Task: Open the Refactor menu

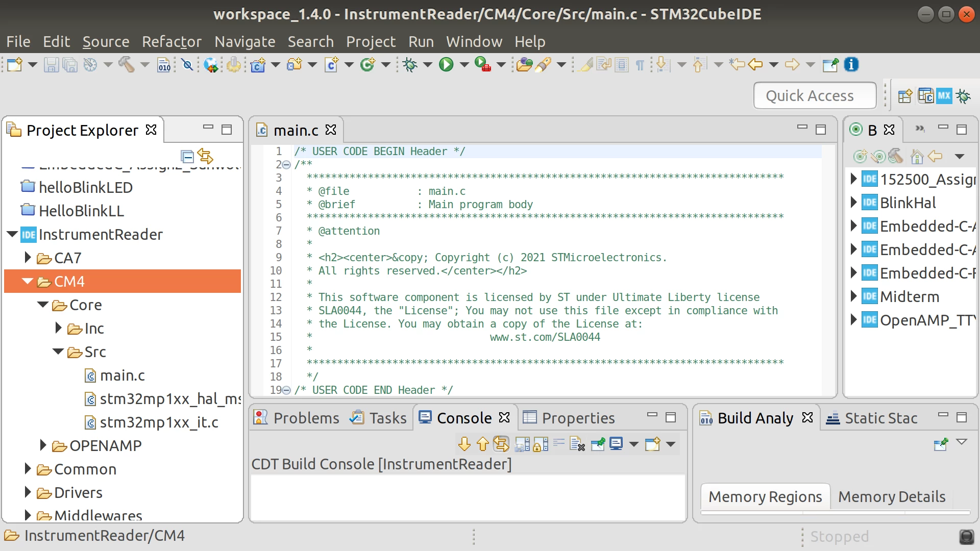Action: point(171,41)
